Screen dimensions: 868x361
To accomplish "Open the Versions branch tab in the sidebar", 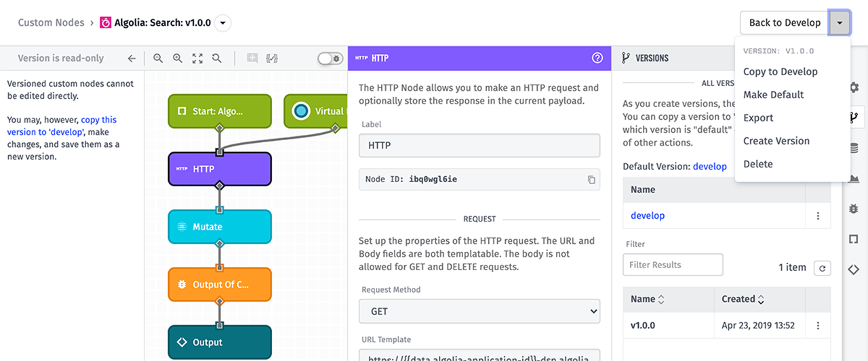I will coord(854,117).
